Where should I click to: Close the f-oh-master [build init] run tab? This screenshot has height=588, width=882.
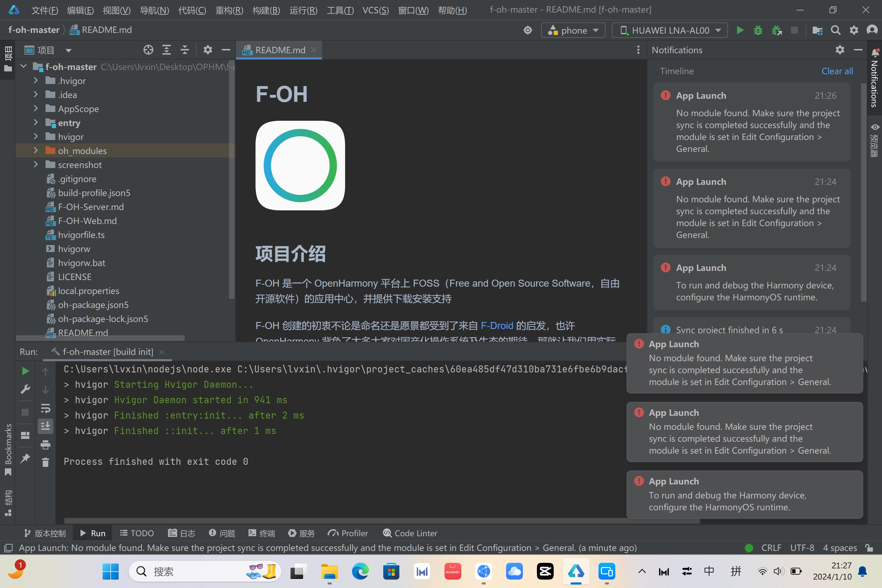coord(162,352)
